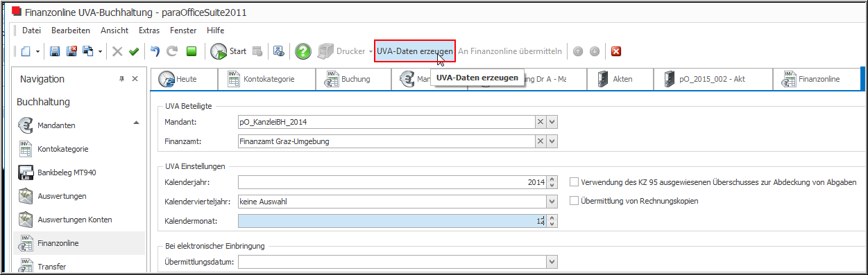
Task: Click the save (floppy disk) toolbar icon
Action: (56, 51)
